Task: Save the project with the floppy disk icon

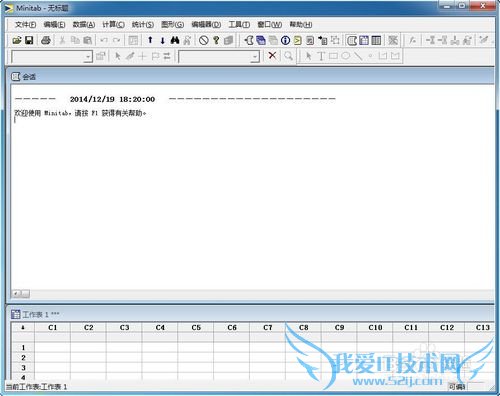Action: pyautogui.click(x=29, y=40)
